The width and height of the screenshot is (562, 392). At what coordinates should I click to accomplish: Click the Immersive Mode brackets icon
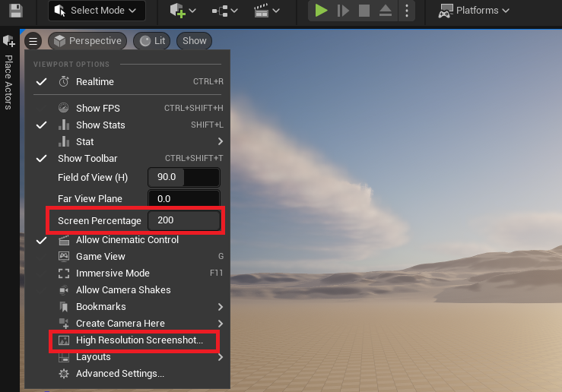click(64, 273)
